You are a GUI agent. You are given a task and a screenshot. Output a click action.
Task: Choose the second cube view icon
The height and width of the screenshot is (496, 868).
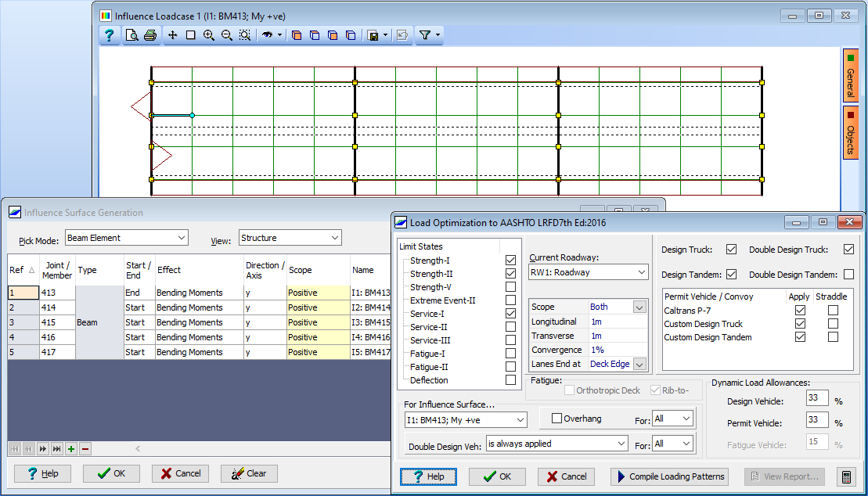[315, 35]
